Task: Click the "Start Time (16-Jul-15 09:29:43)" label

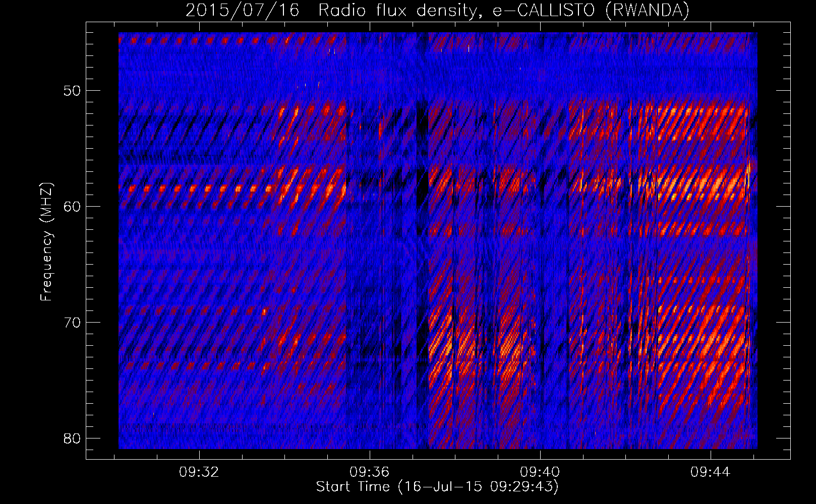Action: click(x=437, y=487)
